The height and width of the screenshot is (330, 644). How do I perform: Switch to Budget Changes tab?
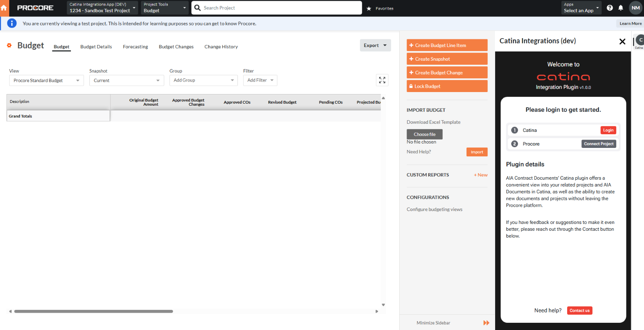coord(176,47)
